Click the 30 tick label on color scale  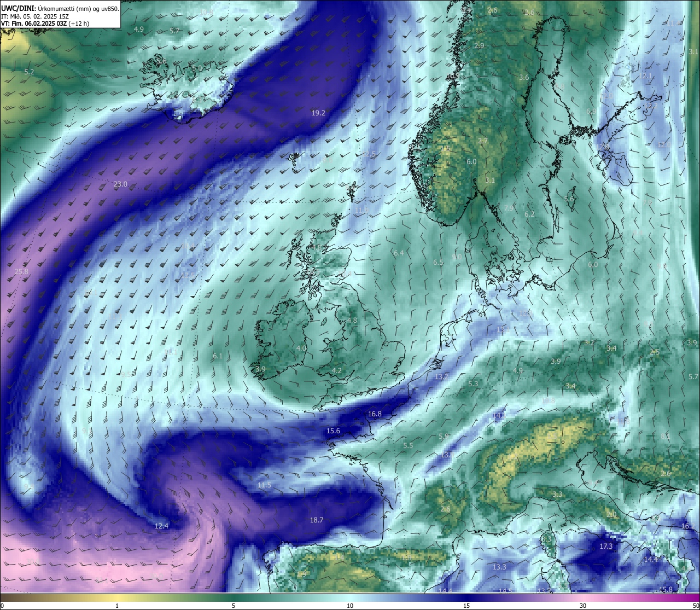coord(583,606)
